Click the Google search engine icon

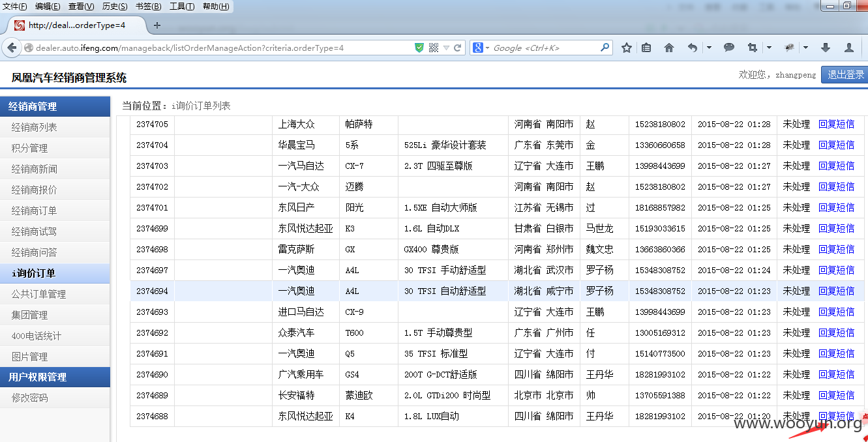click(477, 48)
